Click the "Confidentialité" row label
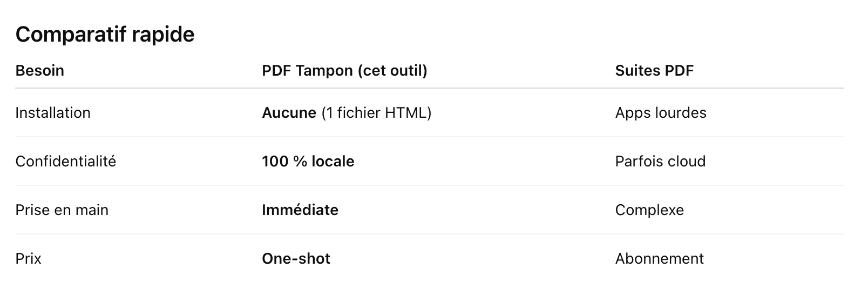 click(x=65, y=162)
